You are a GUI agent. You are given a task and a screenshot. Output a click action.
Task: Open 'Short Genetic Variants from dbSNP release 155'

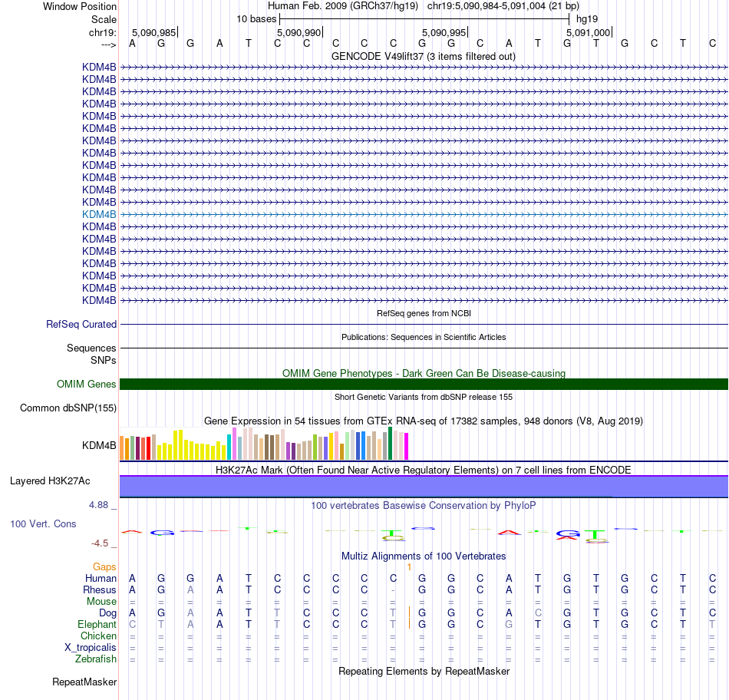click(424, 398)
